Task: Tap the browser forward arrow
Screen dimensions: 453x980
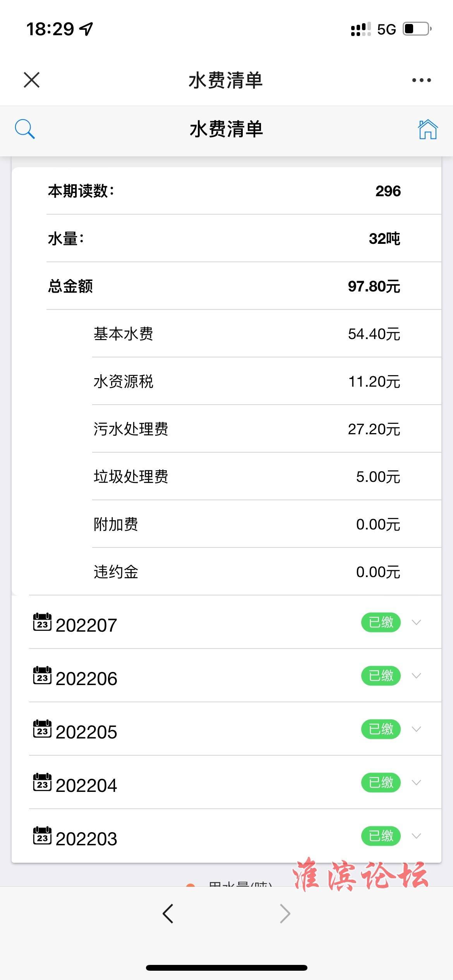Action: [285, 914]
